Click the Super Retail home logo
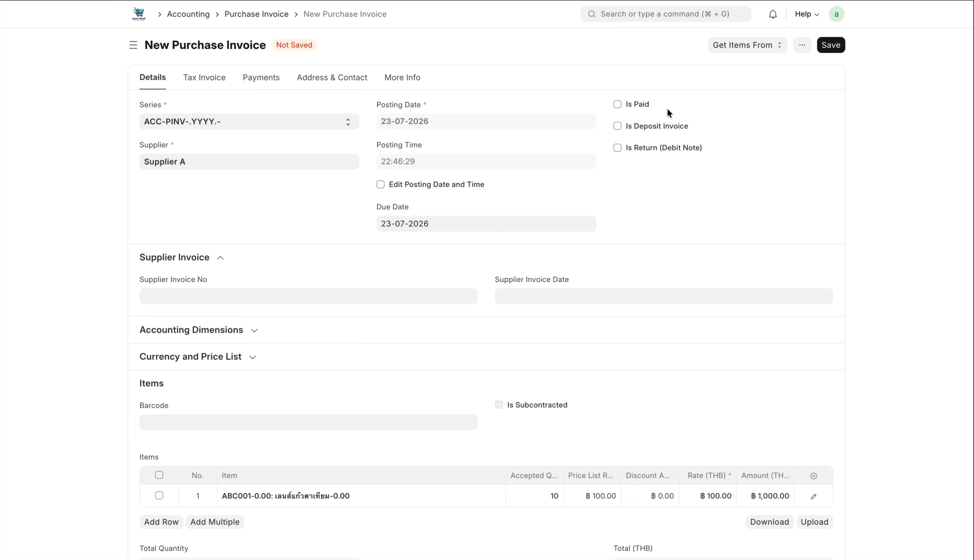Image resolution: width=974 pixels, height=560 pixels. (x=138, y=14)
